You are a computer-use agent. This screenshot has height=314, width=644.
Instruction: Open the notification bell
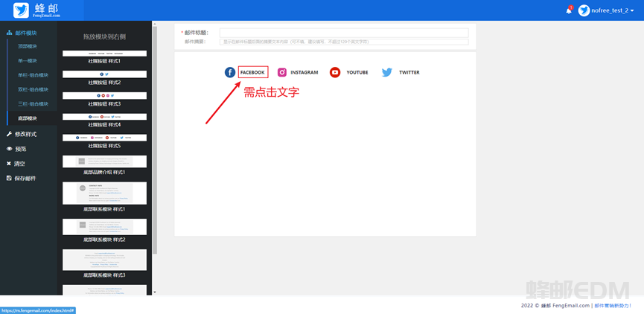[x=569, y=10]
